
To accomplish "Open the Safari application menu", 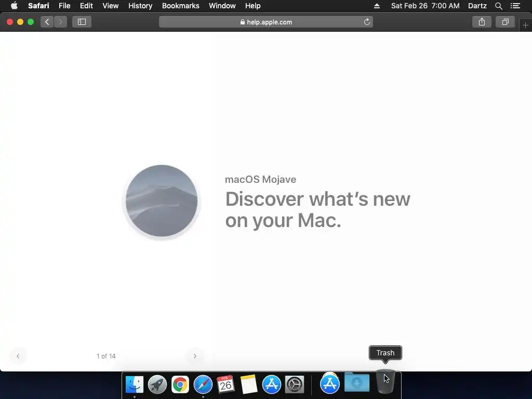I will click(38, 6).
